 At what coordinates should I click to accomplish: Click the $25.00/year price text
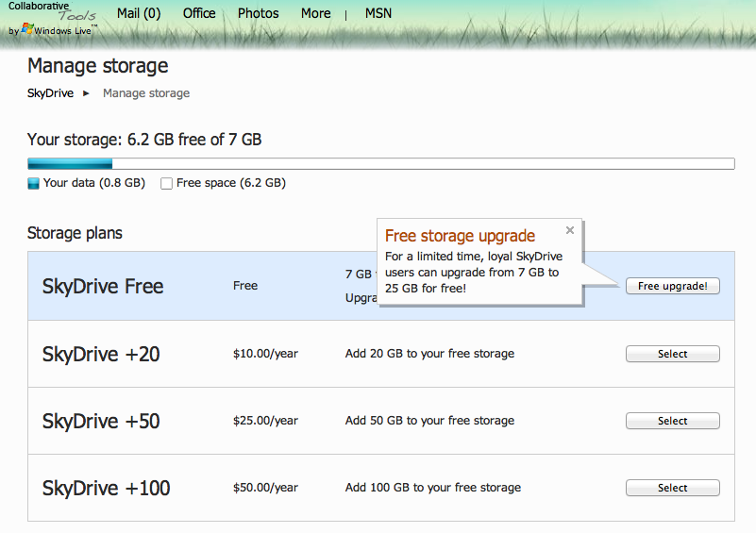pos(265,421)
